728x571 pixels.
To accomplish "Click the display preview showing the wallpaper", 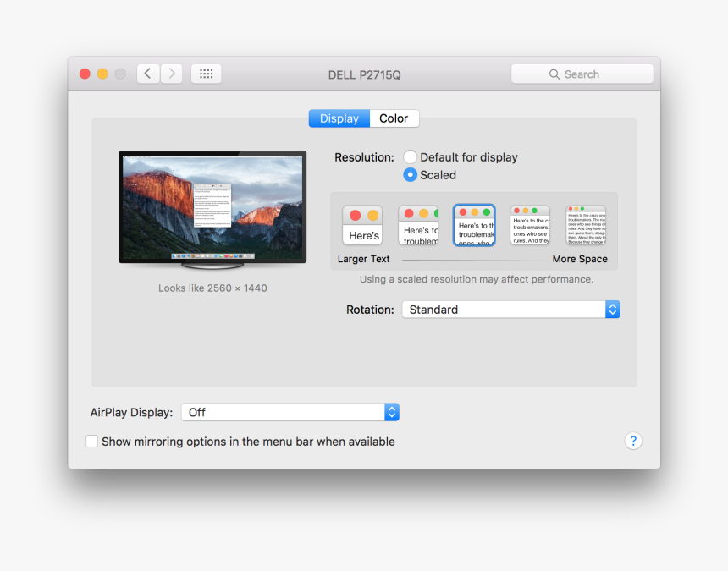I will tap(212, 208).
